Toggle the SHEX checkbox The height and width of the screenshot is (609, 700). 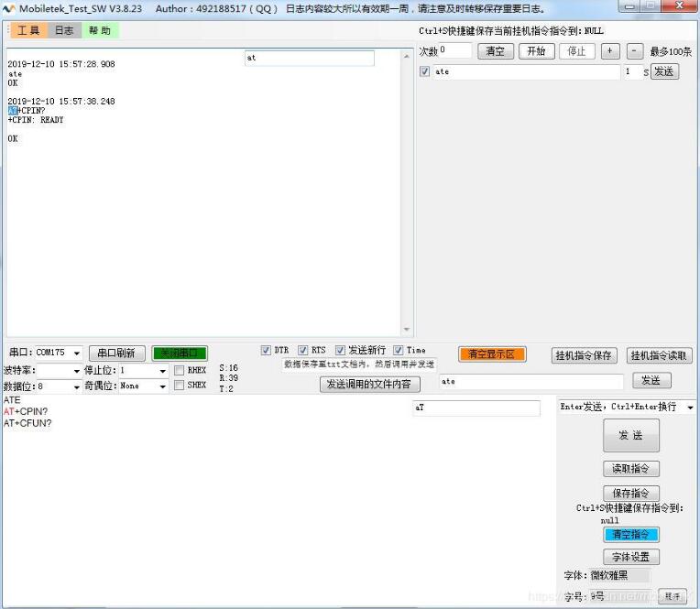[x=179, y=385]
